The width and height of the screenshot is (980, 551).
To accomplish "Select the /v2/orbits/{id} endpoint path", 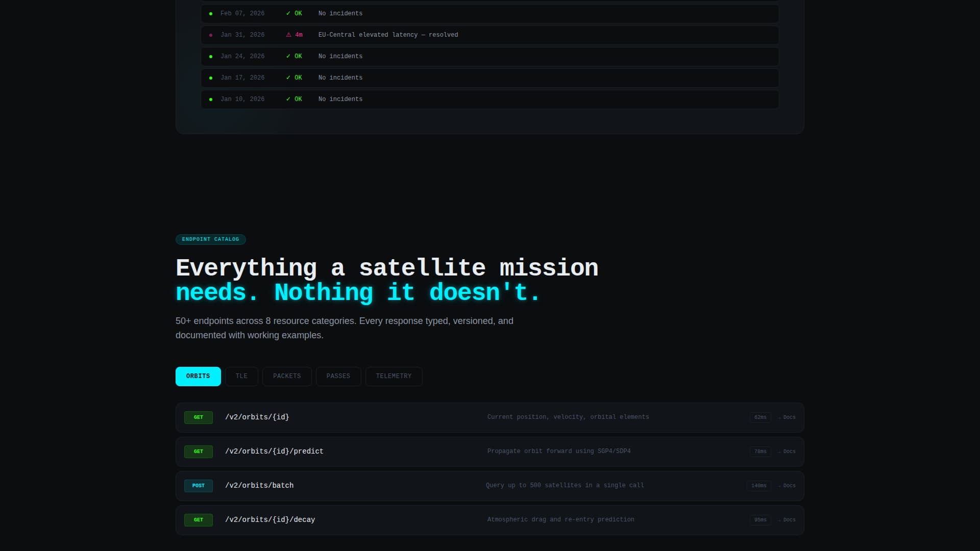I will (x=257, y=417).
